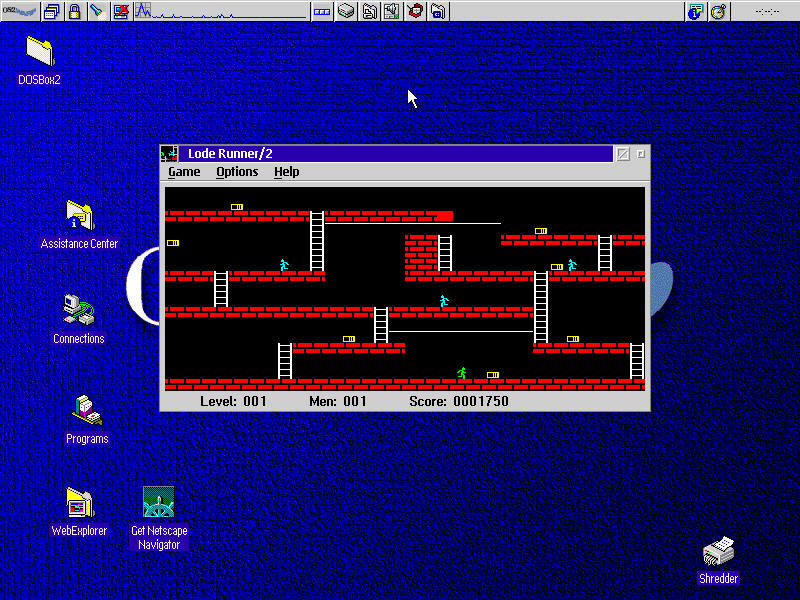This screenshot has height=600, width=800.
Task: Select the Connections desktop icon
Action: tap(79, 311)
